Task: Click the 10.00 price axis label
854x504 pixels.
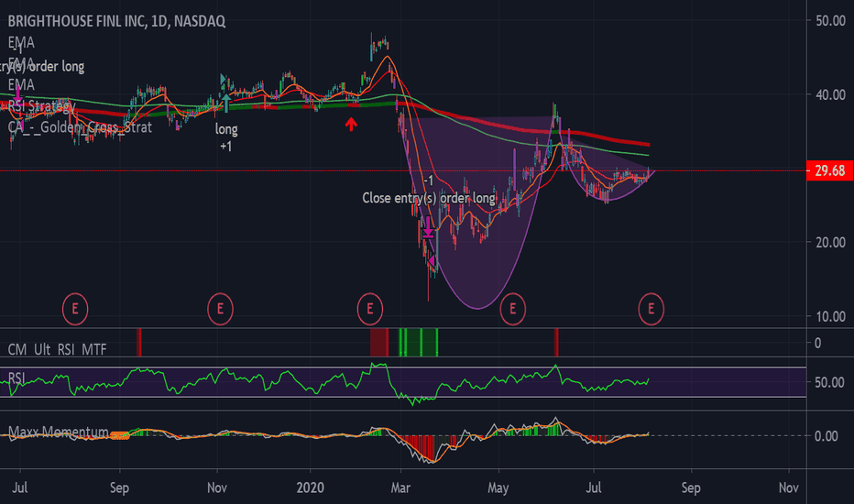Action: tap(830, 316)
